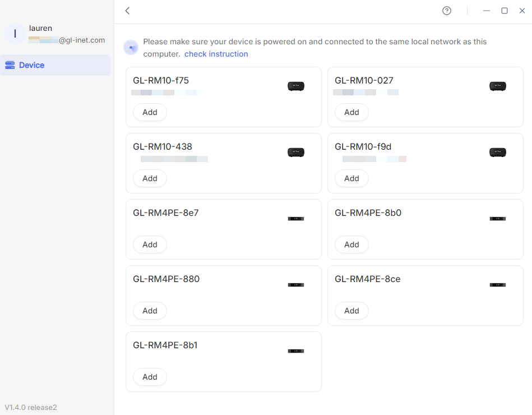Select the GL-RM4PE-8e7 device name

pos(166,213)
